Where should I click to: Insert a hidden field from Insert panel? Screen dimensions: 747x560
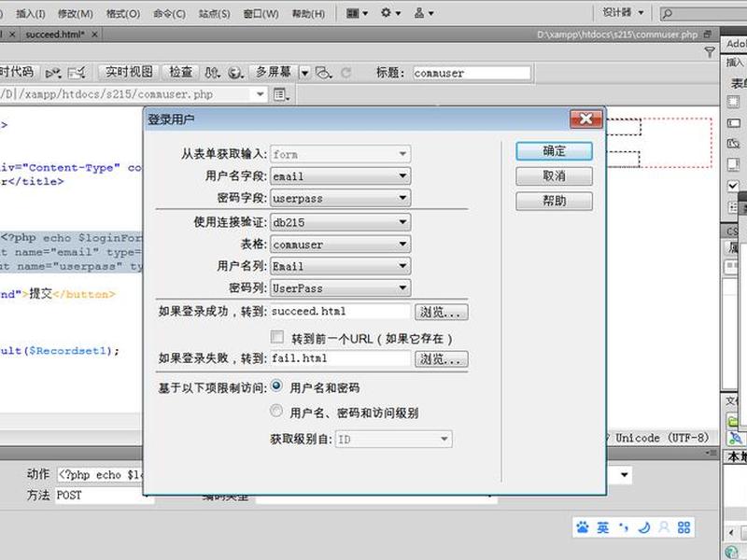click(734, 144)
